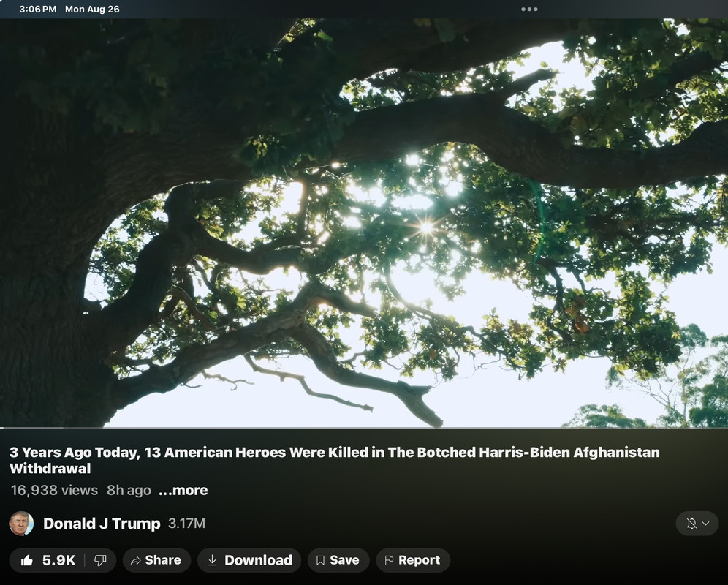Viewport: 728px width, 585px height.
Task: Click the Share arrow icon
Action: point(135,560)
